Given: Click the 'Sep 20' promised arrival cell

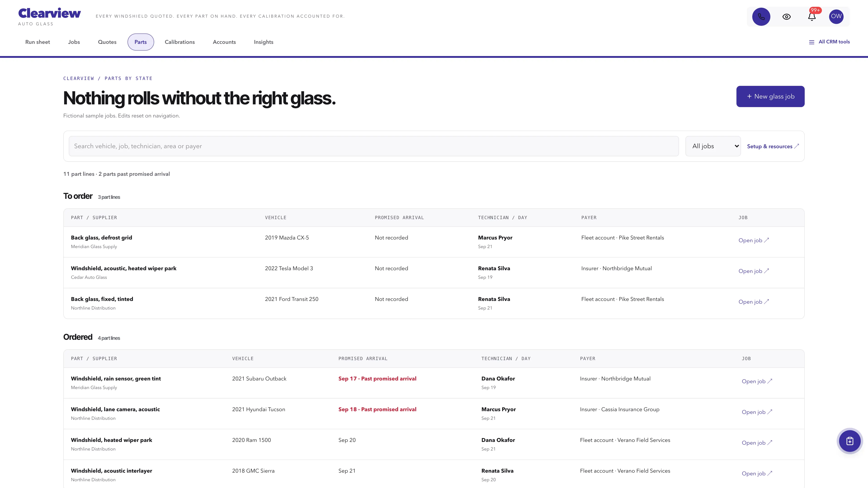Looking at the screenshot, I should click(347, 440).
